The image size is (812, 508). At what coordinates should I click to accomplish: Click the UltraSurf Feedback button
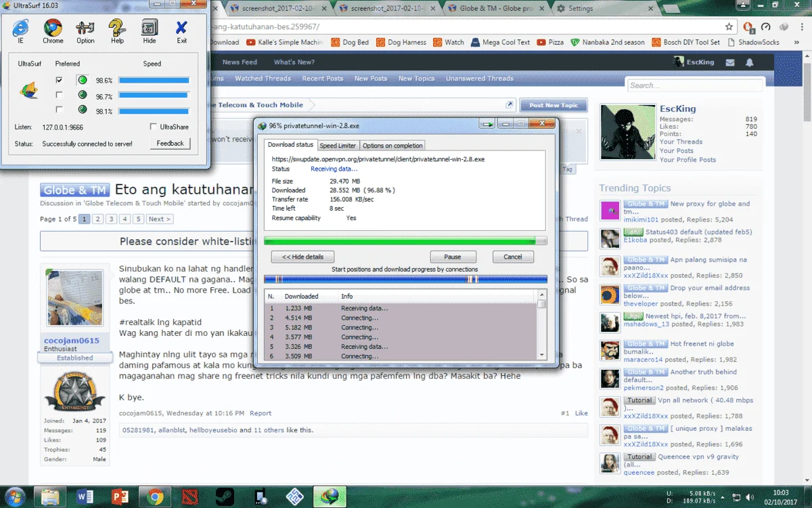(170, 144)
